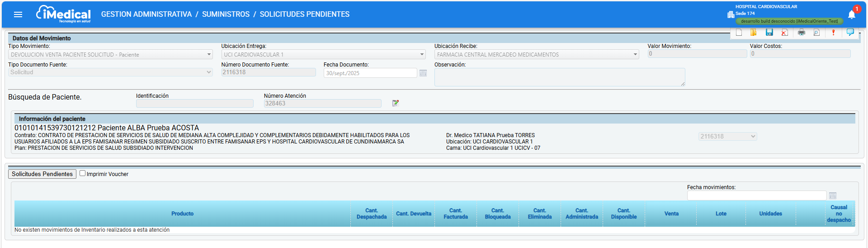The width and height of the screenshot is (868, 248).
Task: Open the Ubicación Entrega dropdown
Action: click(323, 54)
